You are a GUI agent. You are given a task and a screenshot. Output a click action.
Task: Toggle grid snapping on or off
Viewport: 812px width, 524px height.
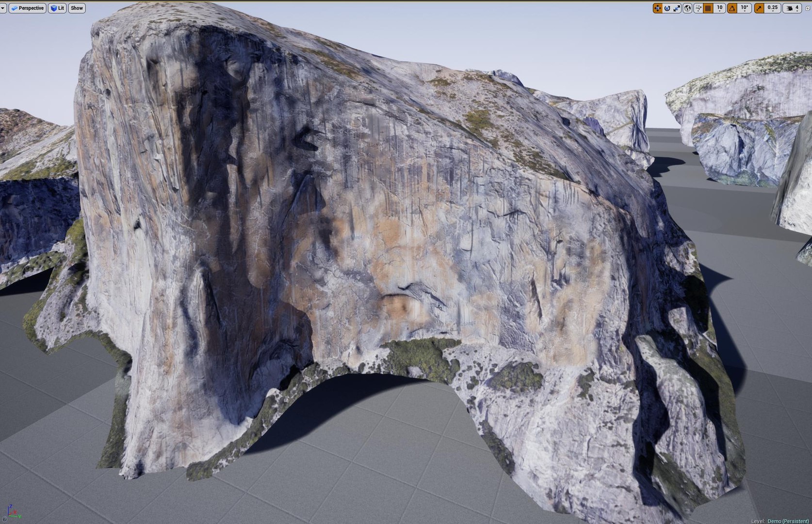[x=708, y=8]
